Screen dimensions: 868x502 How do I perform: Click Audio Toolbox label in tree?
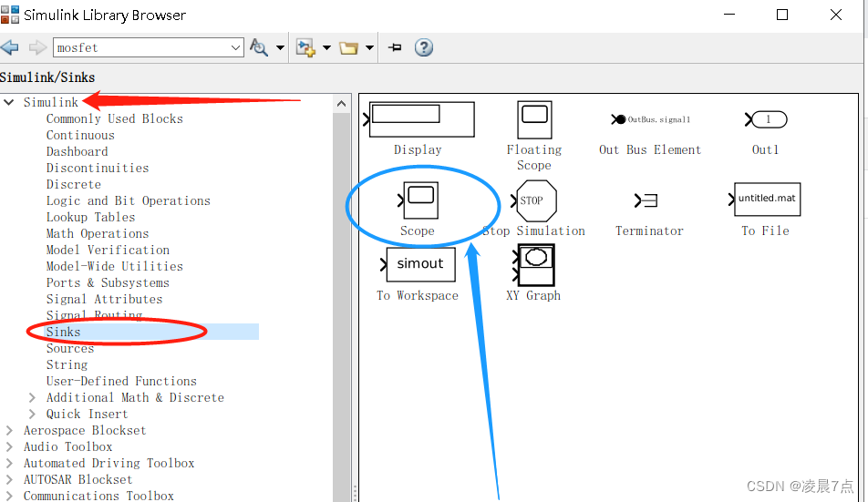click(x=67, y=446)
